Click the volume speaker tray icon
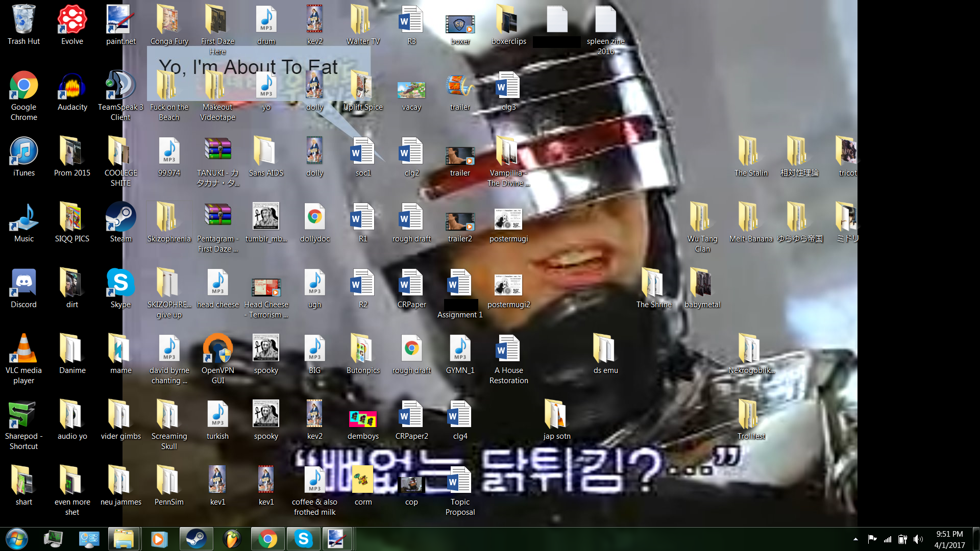 918,539
